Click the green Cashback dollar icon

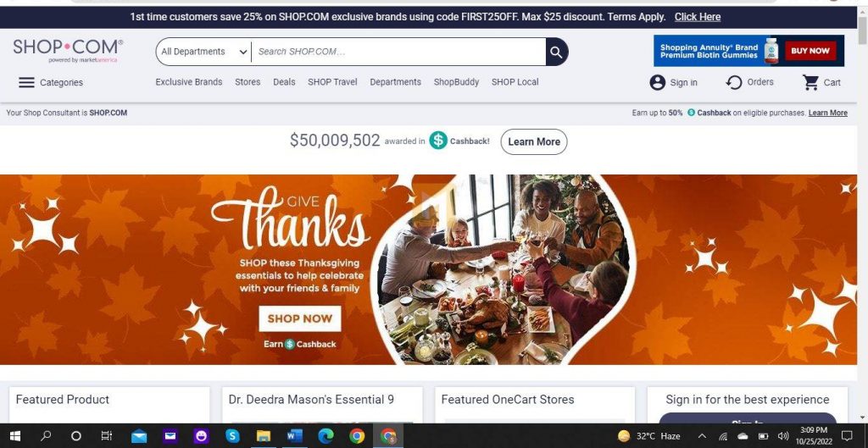[438, 141]
